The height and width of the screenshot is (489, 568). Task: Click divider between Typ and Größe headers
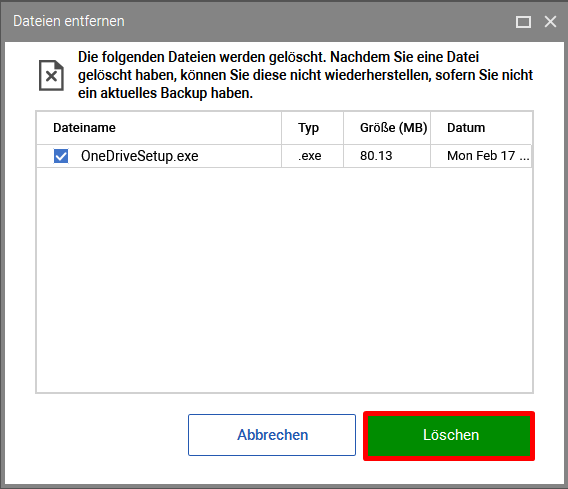tap(343, 128)
